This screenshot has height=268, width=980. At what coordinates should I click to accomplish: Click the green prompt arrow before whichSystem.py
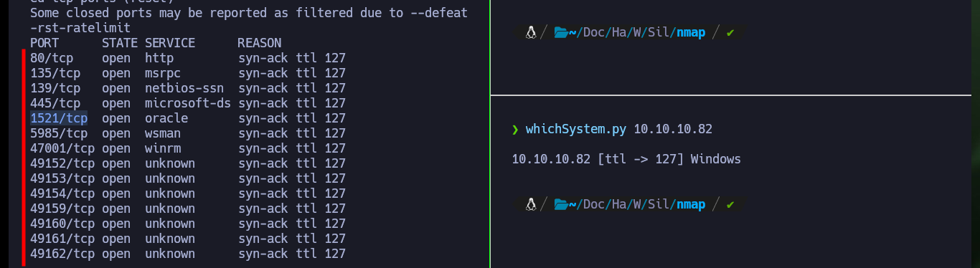[x=515, y=129]
